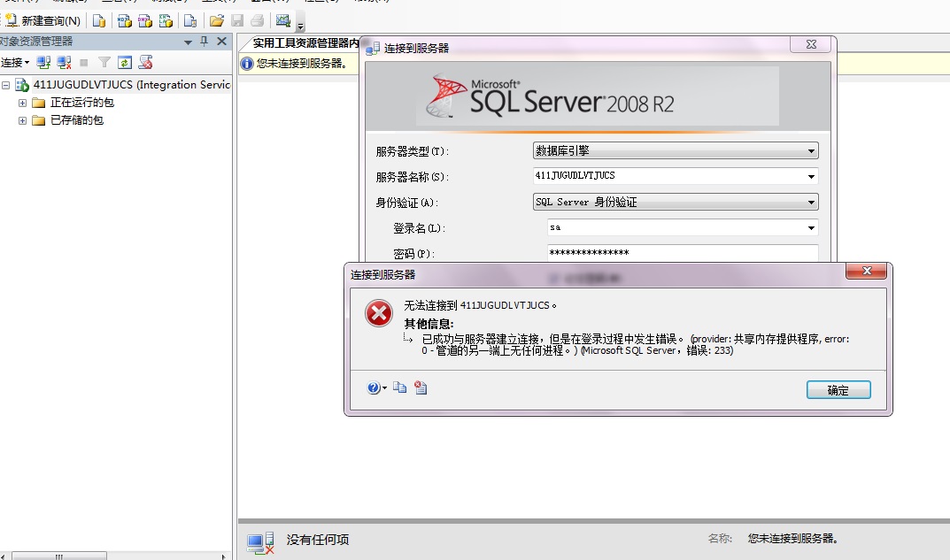Click the Print icon in toolbar
The image size is (950, 560).
point(258,20)
